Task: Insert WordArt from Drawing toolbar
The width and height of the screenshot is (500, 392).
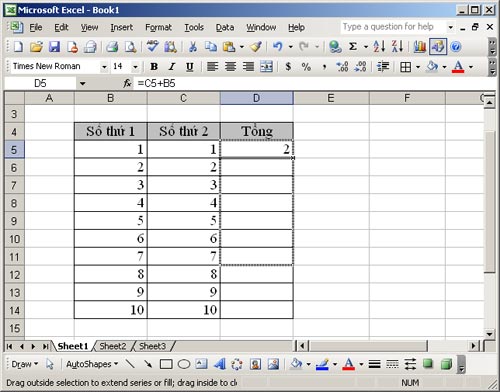Action: click(219, 364)
